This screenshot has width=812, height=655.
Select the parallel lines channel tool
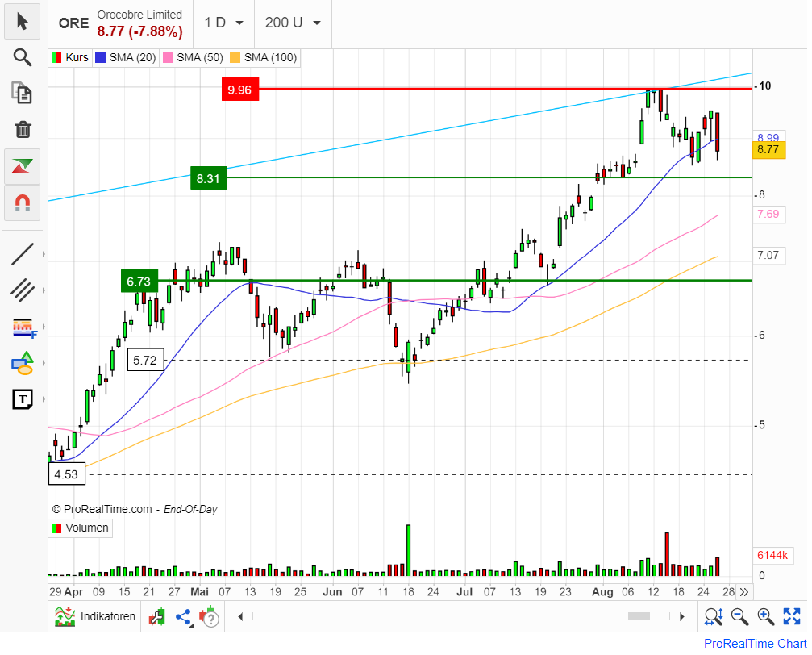(x=22, y=290)
